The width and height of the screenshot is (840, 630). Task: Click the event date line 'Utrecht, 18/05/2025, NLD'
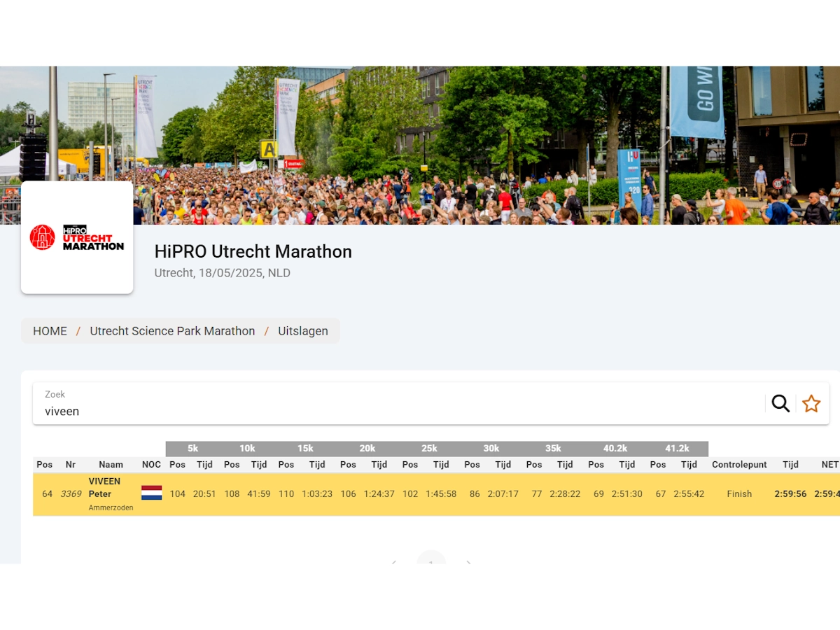(x=223, y=273)
